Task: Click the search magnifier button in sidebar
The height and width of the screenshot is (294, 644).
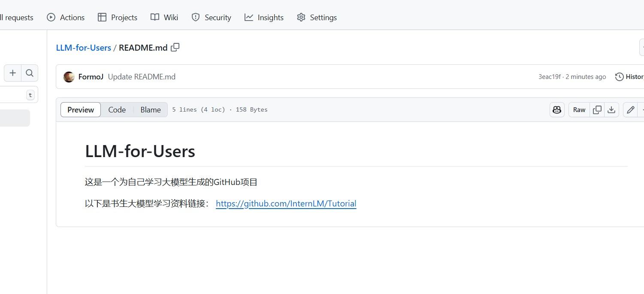Action: [x=30, y=73]
